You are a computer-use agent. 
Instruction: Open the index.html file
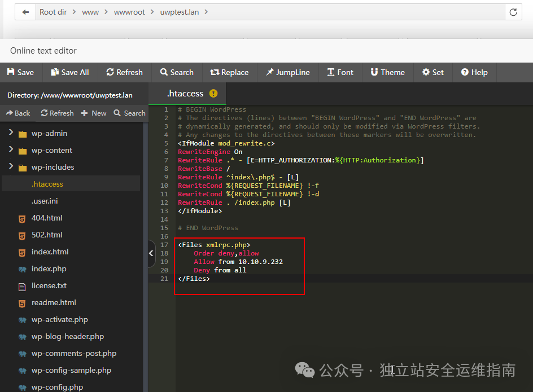point(50,252)
